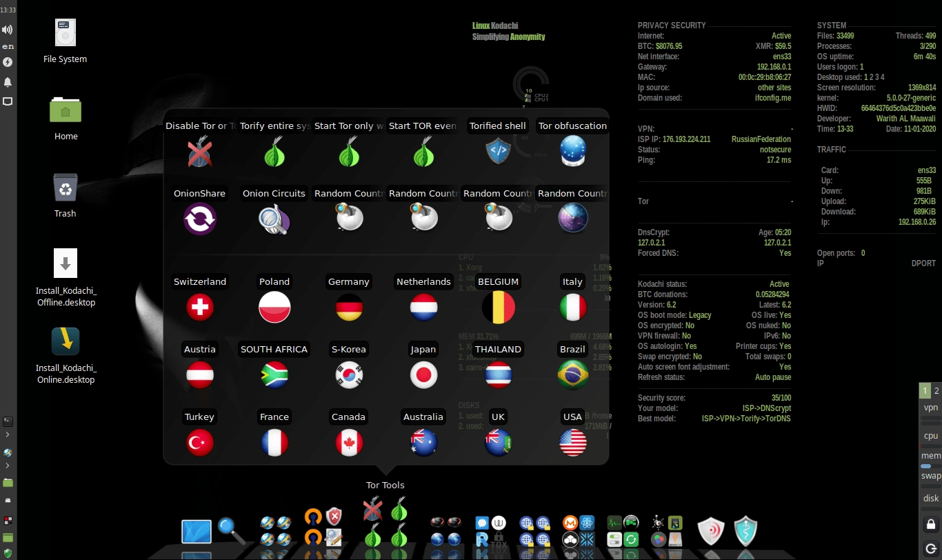Open the Monero crypto wallets dock group

click(578, 531)
